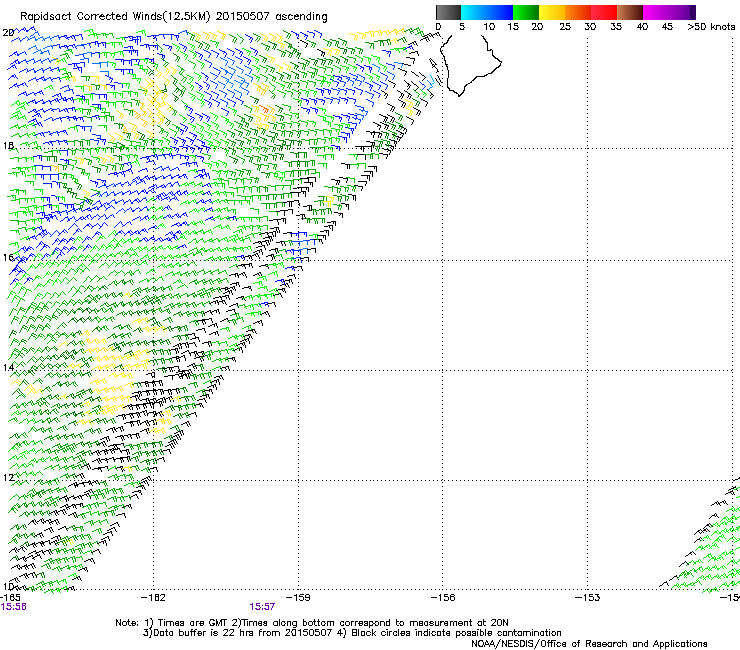Click the purple '15:57' time stamp
Image resolution: width=740 pixels, height=650 pixels.
(x=262, y=607)
